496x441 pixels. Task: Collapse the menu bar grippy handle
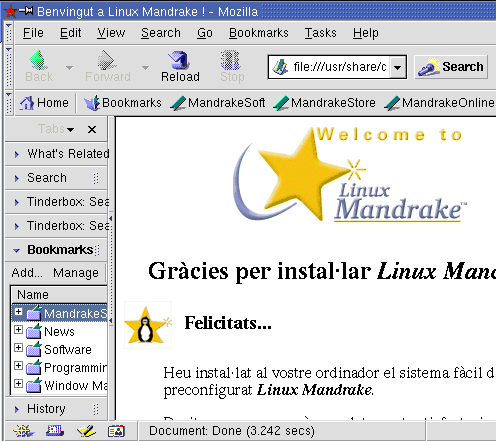(9, 33)
